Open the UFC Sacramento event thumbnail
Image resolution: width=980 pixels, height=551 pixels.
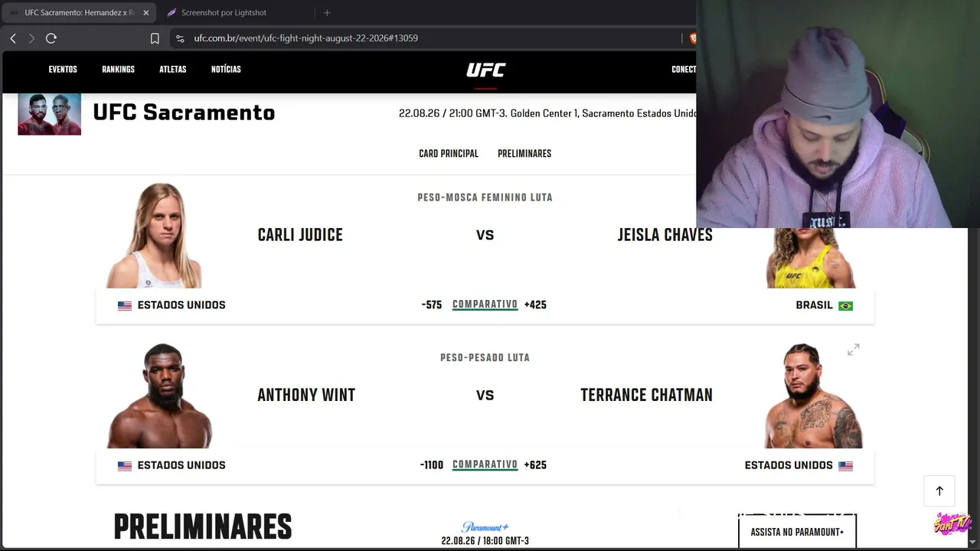tap(50, 114)
